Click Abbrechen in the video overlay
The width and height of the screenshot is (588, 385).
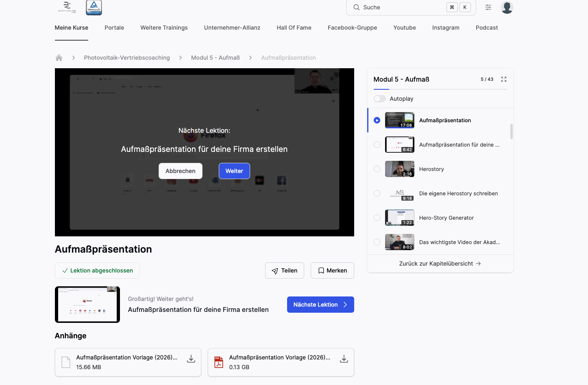point(181,171)
